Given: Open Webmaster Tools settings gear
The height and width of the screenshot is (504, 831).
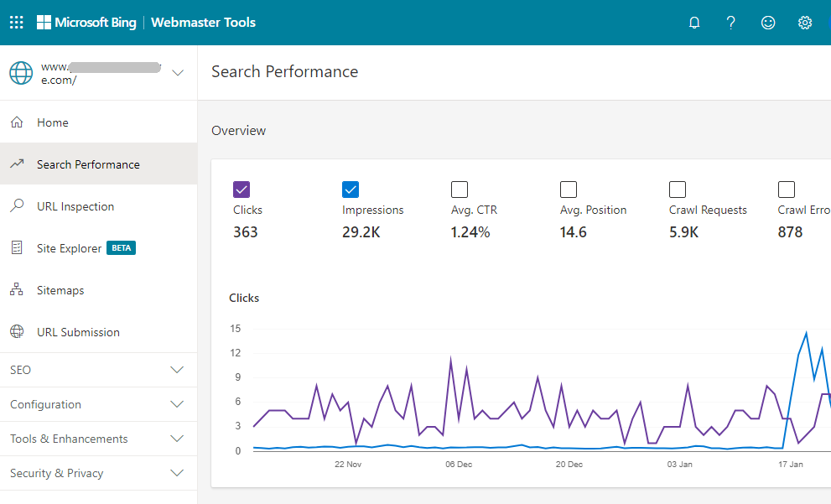Looking at the screenshot, I should (805, 23).
